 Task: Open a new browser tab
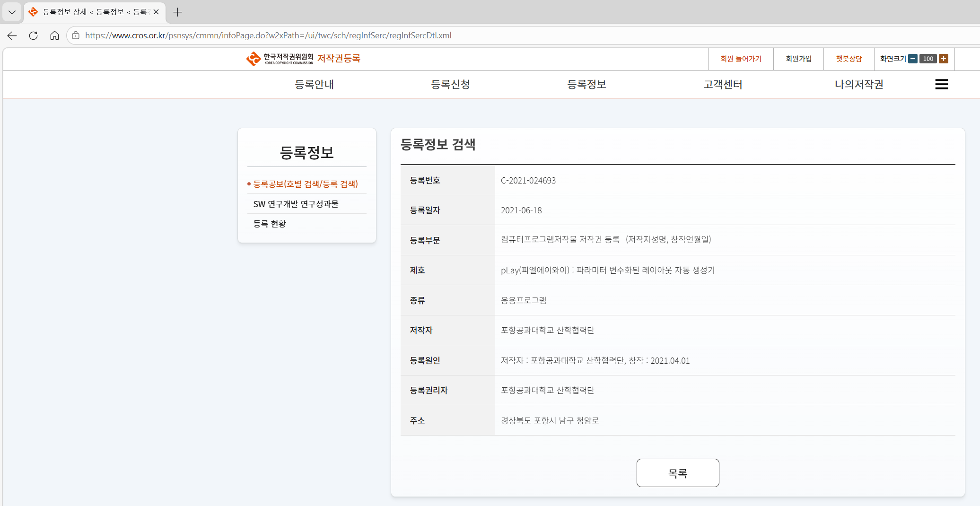pyautogui.click(x=177, y=12)
